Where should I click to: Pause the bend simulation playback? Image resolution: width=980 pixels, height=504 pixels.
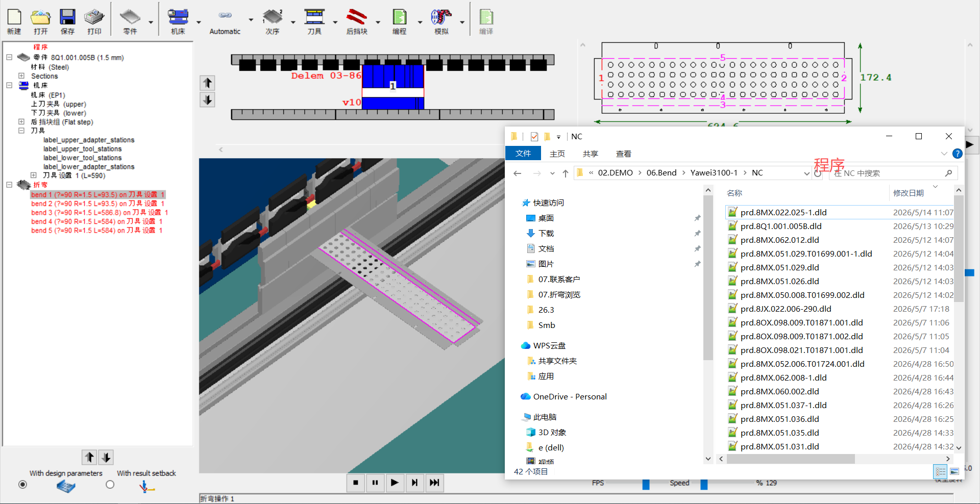click(375, 483)
